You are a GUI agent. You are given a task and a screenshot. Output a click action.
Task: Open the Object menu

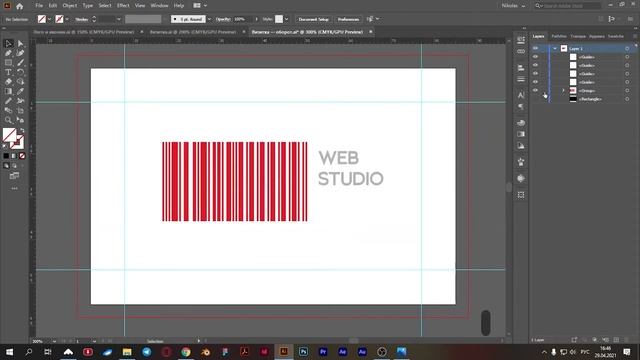(x=70, y=6)
